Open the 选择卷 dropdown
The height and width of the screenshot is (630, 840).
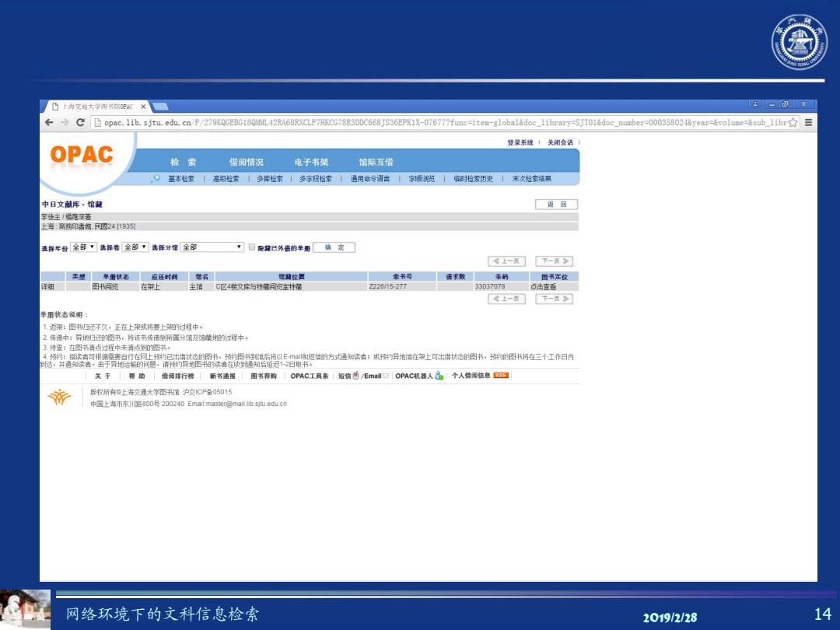tap(135, 247)
